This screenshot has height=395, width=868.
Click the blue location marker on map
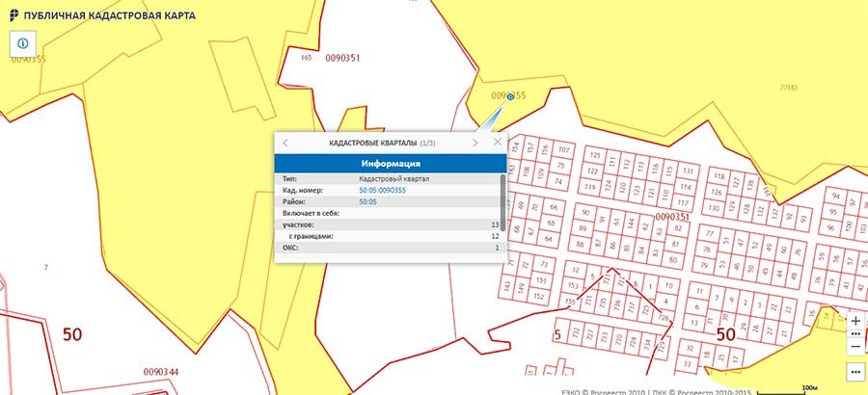(x=509, y=96)
